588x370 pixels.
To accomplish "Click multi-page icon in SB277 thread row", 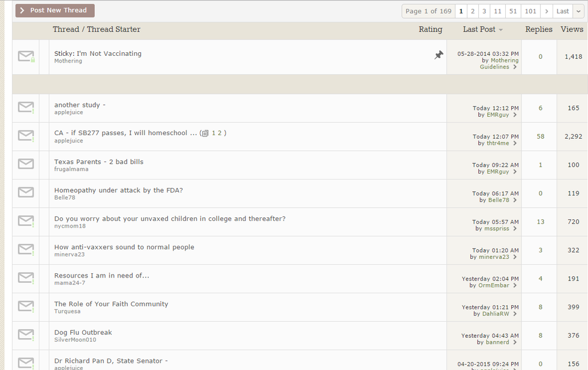I will point(205,133).
